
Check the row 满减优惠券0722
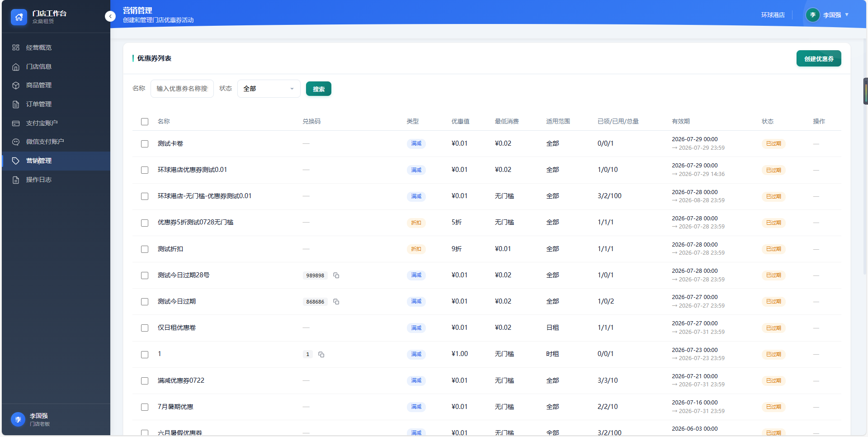pos(145,380)
